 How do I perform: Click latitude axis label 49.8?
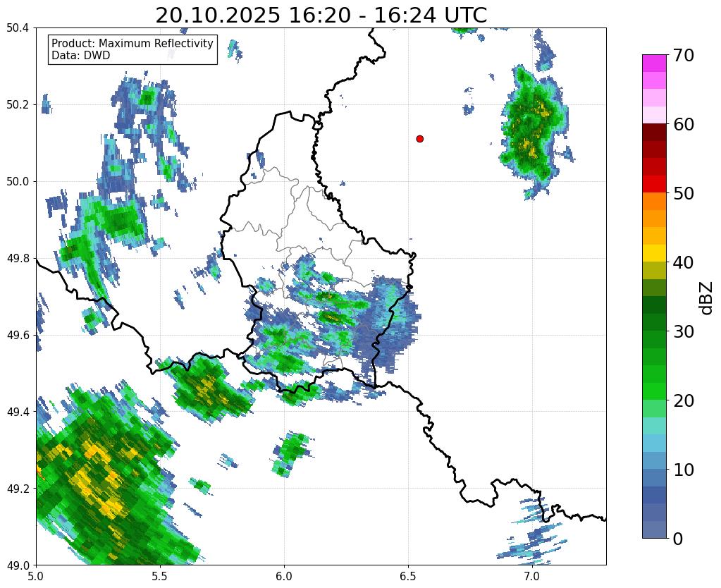click(18, 259)
